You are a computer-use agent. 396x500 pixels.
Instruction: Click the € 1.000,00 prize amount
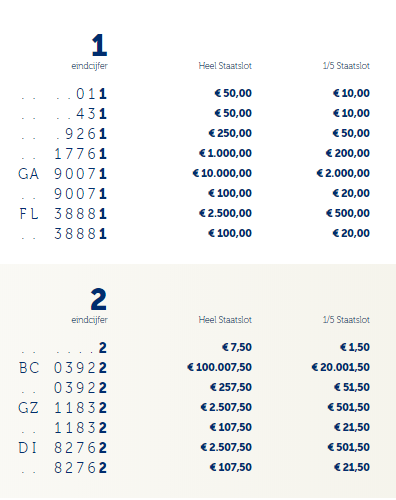[225, 153]
